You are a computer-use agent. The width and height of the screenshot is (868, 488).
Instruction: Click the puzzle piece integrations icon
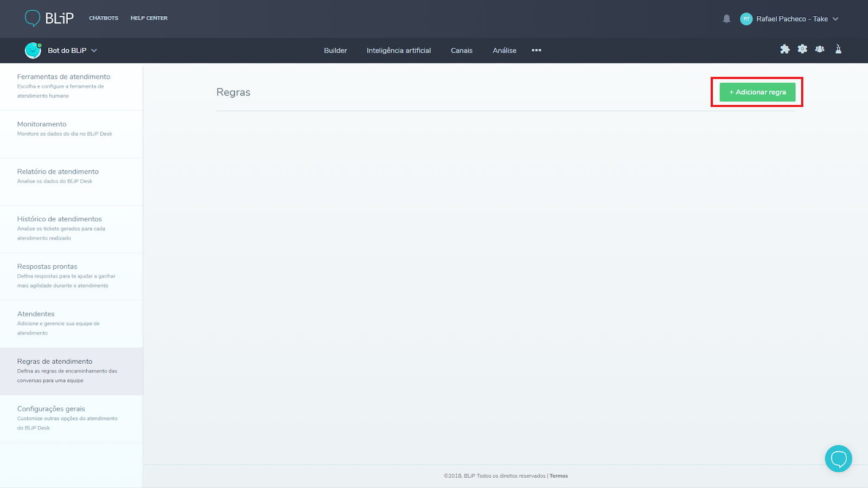pos(784,49)
